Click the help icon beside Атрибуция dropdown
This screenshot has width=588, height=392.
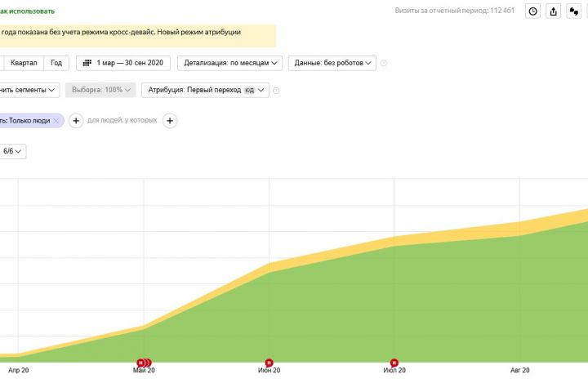point(277,91)
